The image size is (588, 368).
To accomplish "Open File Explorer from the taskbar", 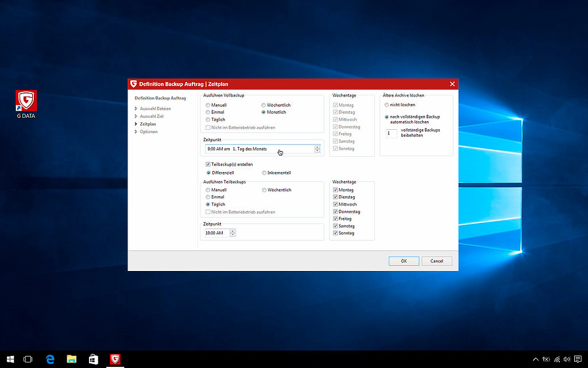I will pos(72,359).
